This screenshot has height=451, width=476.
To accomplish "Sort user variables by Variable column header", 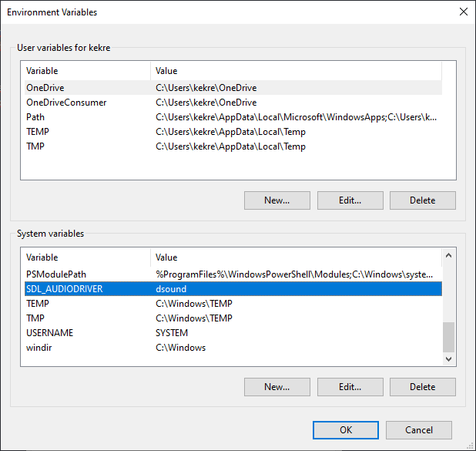I will 85,71.
